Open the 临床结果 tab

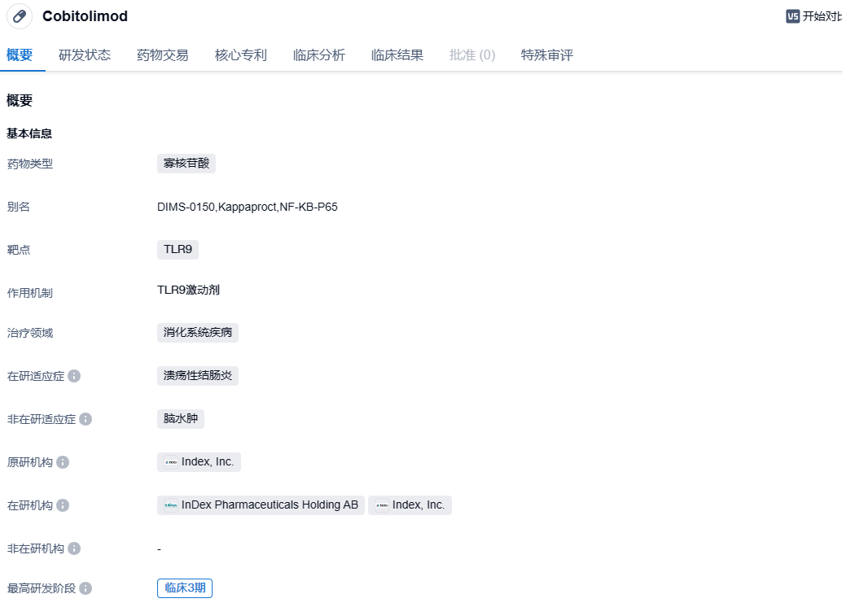tap(397, 55)
